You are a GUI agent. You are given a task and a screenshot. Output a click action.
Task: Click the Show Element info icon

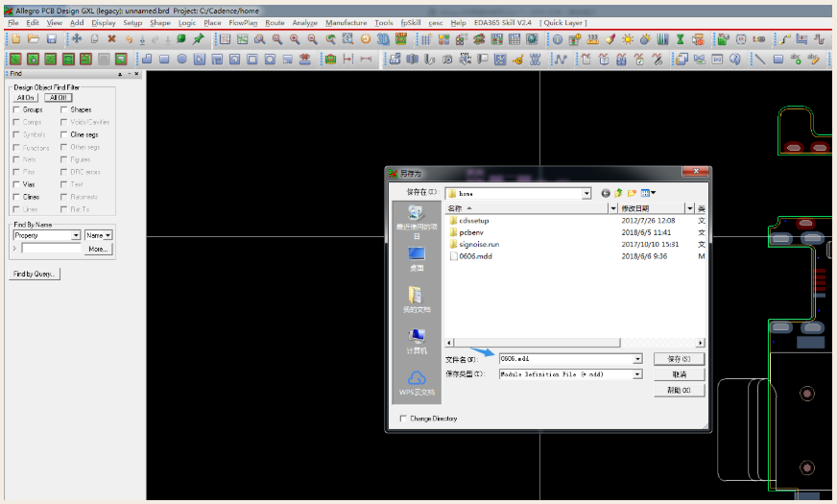(x=558, y=39)
